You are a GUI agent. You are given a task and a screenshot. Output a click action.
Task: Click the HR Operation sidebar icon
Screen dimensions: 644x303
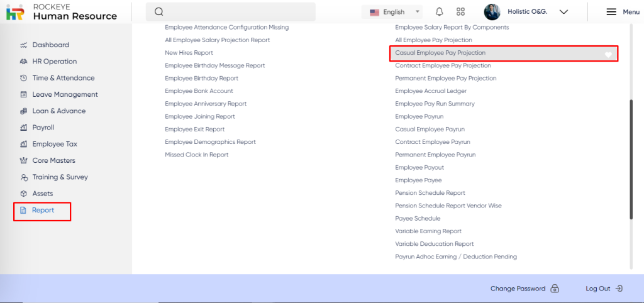pyautogui.click(x=24, y=62)
